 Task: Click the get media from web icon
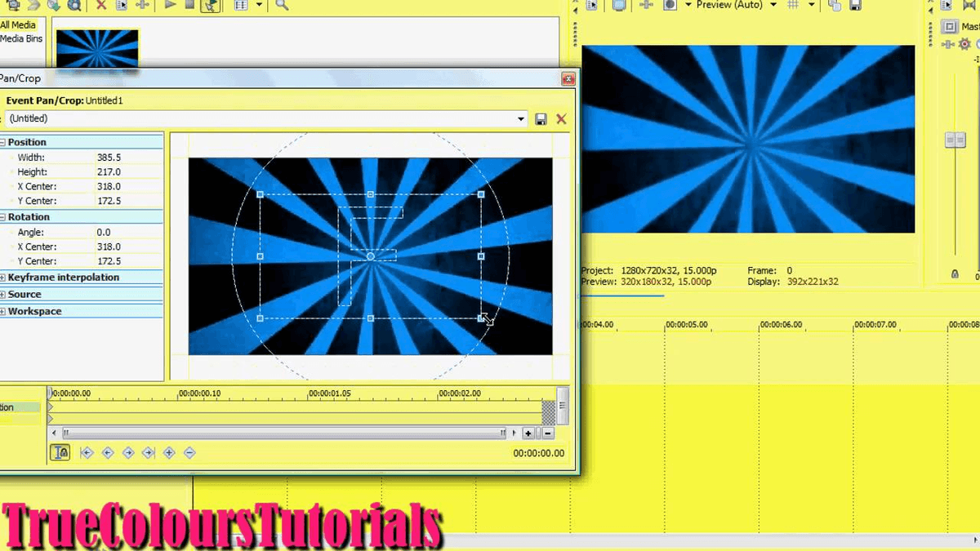(73, 5)
